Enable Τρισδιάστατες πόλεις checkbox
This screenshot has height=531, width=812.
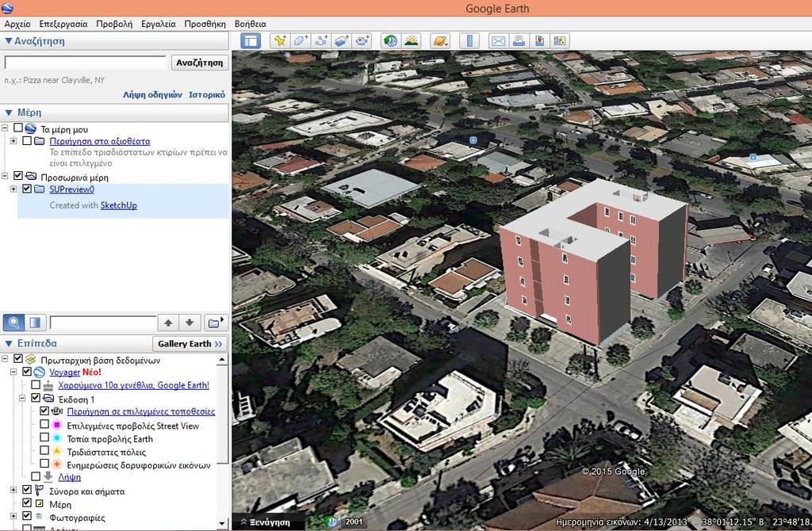[x=44, y=451]
